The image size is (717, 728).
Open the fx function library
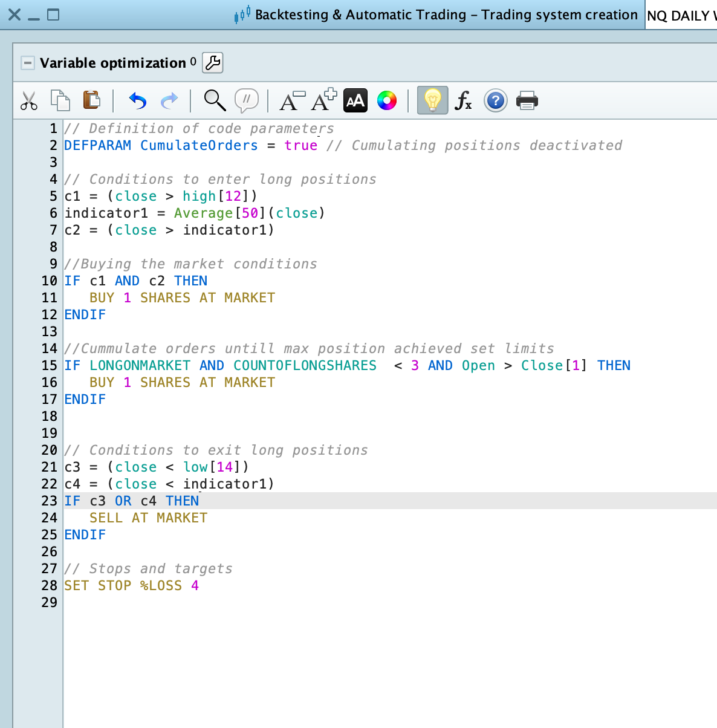(464, 100)
